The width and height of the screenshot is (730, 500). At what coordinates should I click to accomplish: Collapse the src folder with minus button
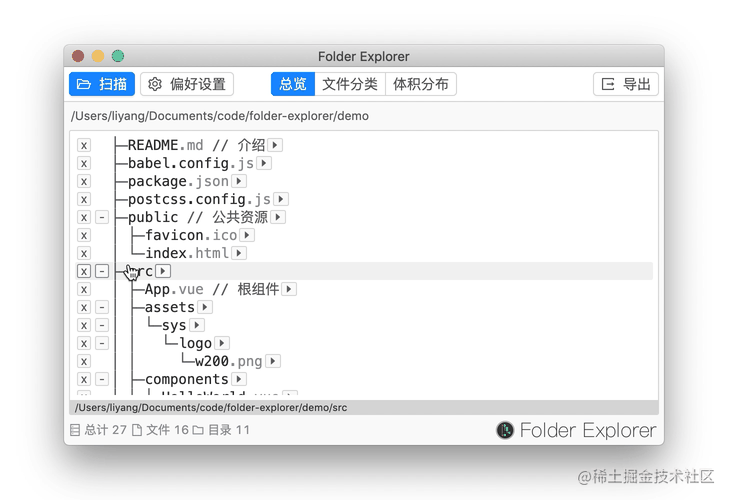click(102, 271)
